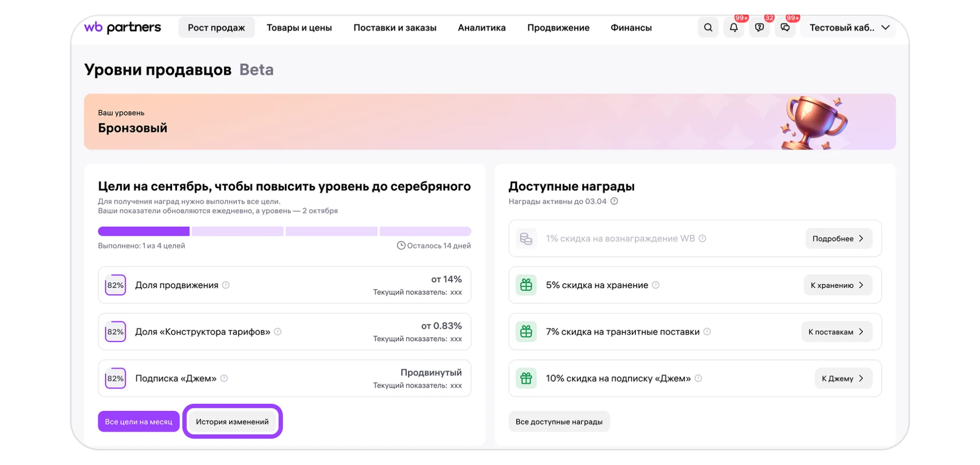Click the wb partners logo
Image resolution: width=980 pixels, height=465 pixels.
tap(123, 27)
